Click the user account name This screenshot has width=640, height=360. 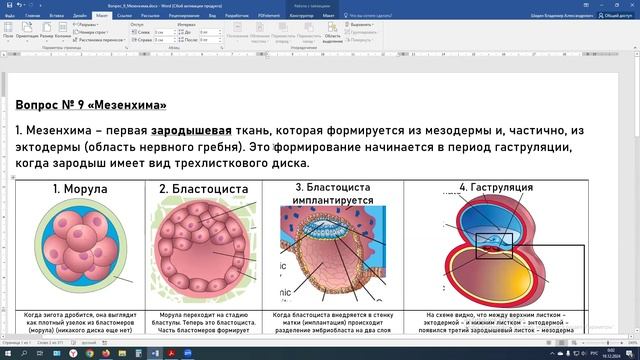(x=562, y=16)
